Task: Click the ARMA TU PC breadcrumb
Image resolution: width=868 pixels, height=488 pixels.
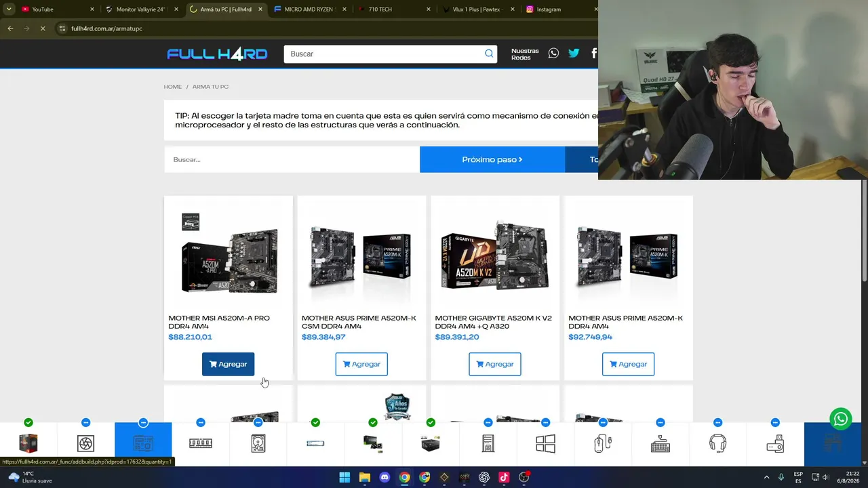Action: 210,87
